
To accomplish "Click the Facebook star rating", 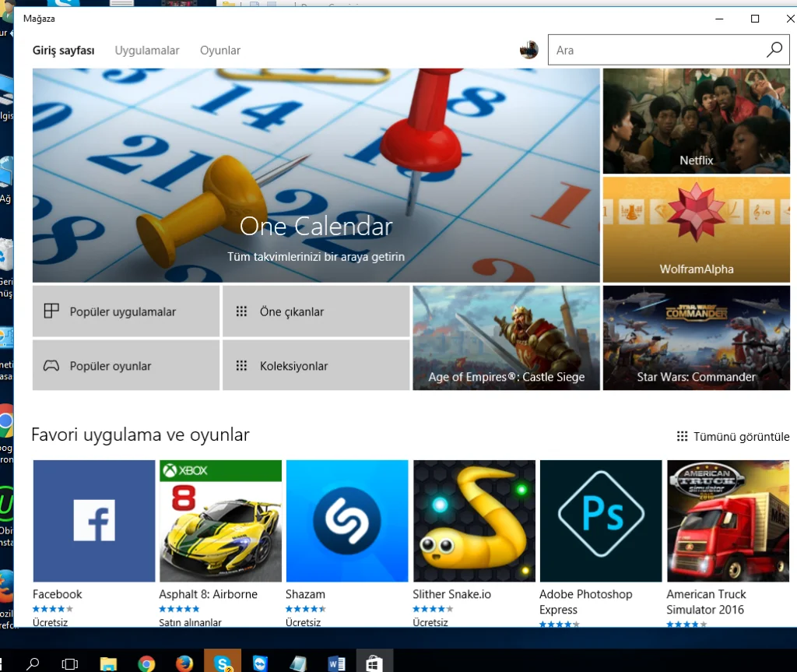I will click(53, 609).
